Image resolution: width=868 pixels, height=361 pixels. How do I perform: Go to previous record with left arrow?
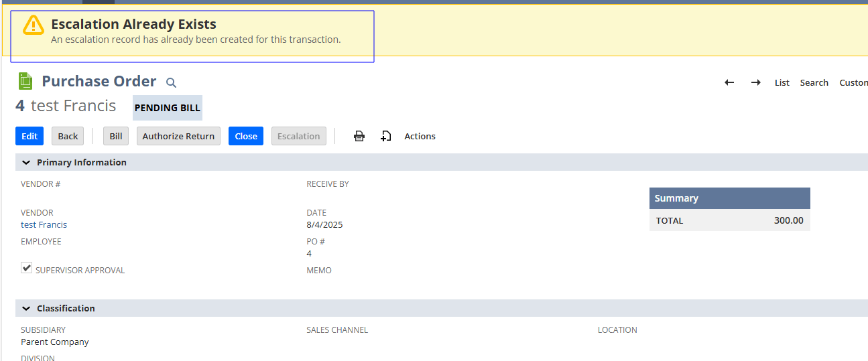point(729,82)
